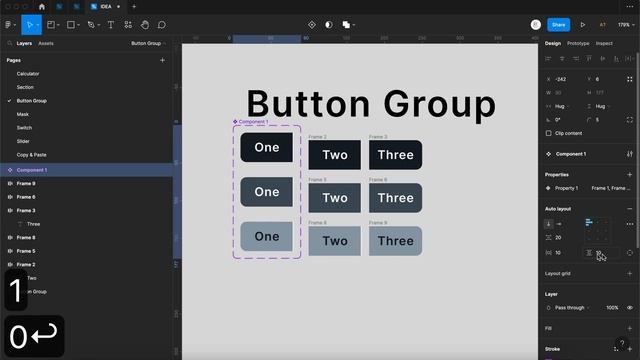Screen dimensions: 640x360
Task: Select the Frame tool
Action: coord(51,25)
